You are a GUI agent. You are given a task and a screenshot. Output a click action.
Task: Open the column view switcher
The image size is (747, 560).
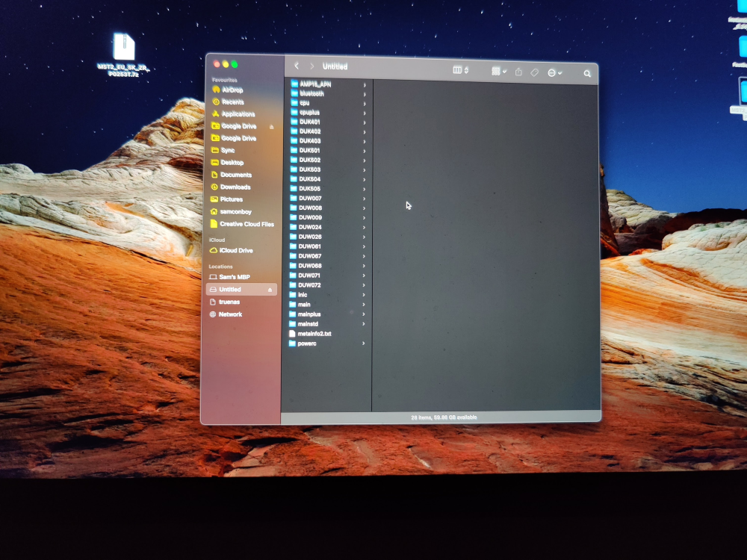460,70
